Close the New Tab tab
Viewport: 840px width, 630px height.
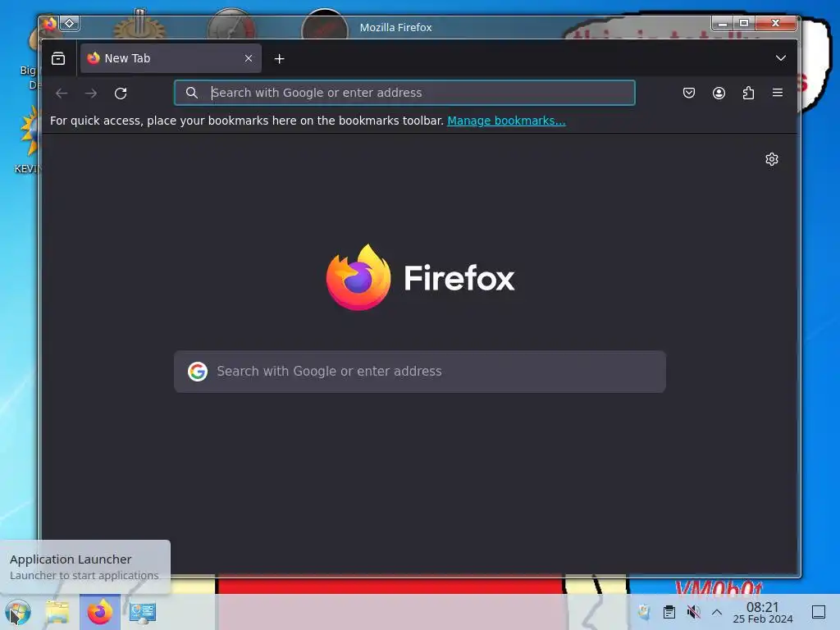tap(249, 58)
